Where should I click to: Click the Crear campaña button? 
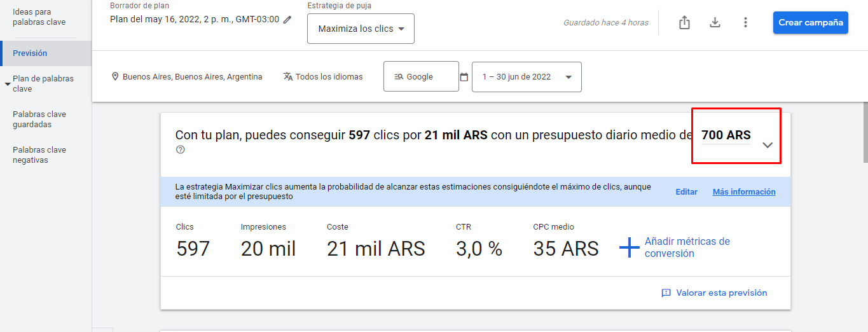(x=810, y=23)
